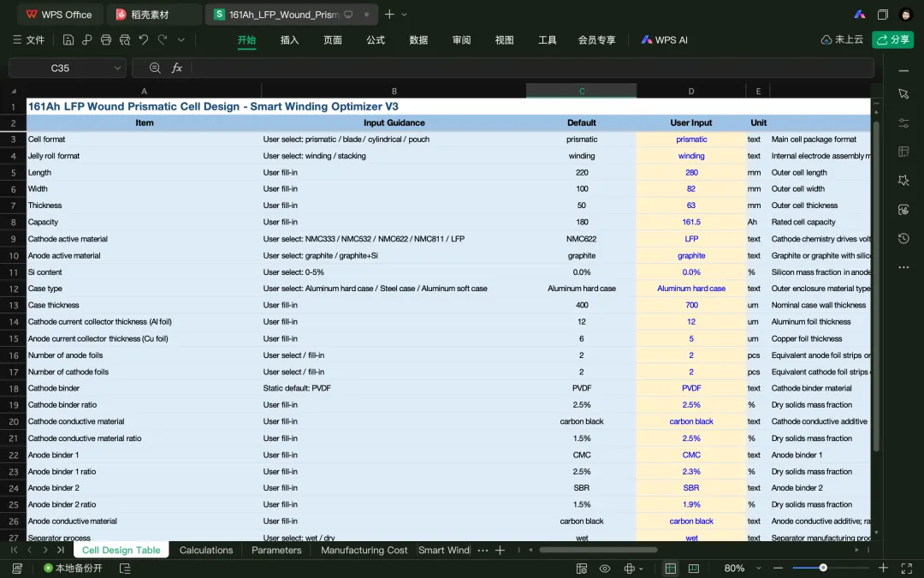Undo the last action

[144, 39]
